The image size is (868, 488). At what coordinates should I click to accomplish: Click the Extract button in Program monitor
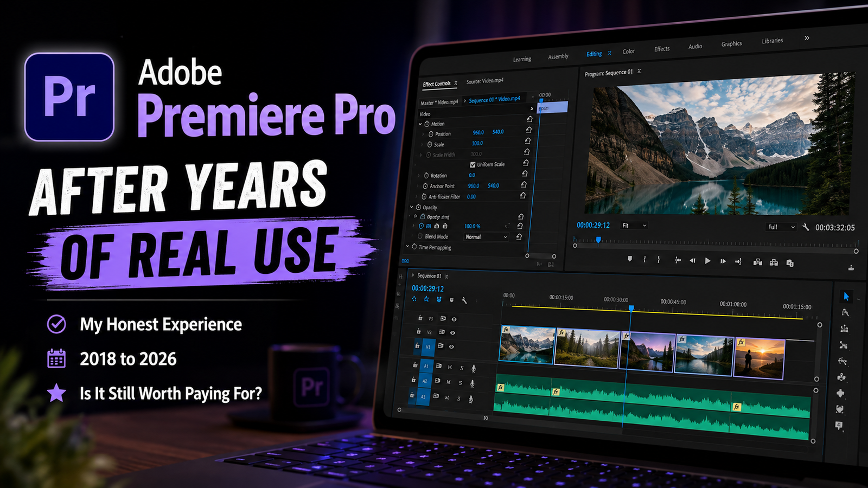pos(774,262)
